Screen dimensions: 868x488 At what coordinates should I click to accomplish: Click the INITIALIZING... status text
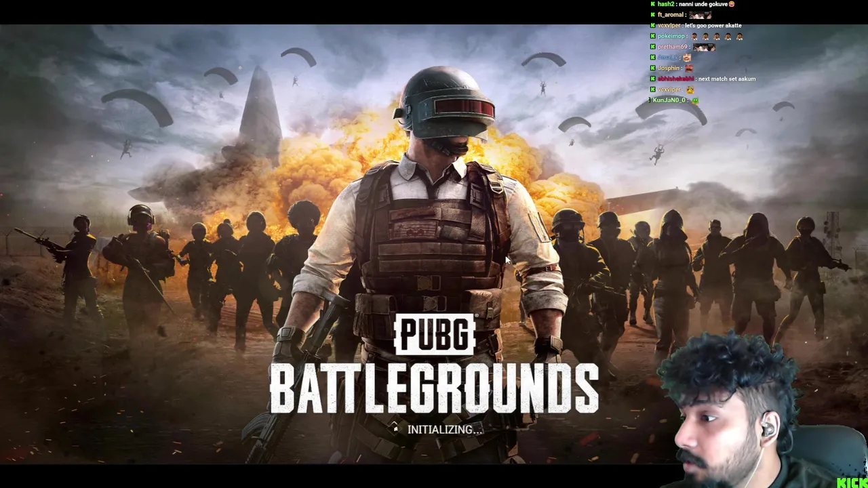pyautogui.click(x=445, y=429)
